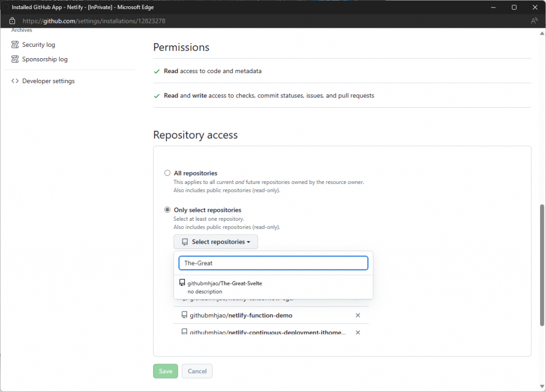This screenshot has height=392, width=546.
Task: Click the Security log icon in sidebar
Action: (15, 45)
